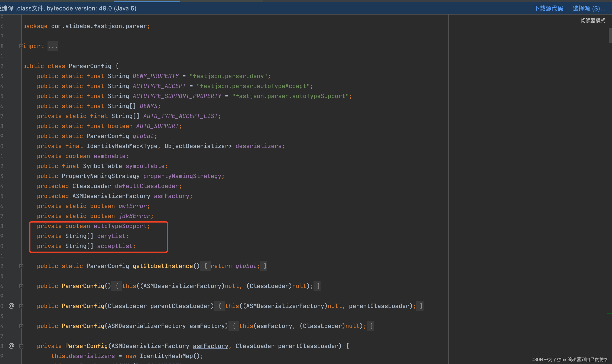Click the "fastjson.parser.autoTypeSupport" string literal
The image size is (612, 364).
point(290,96)
